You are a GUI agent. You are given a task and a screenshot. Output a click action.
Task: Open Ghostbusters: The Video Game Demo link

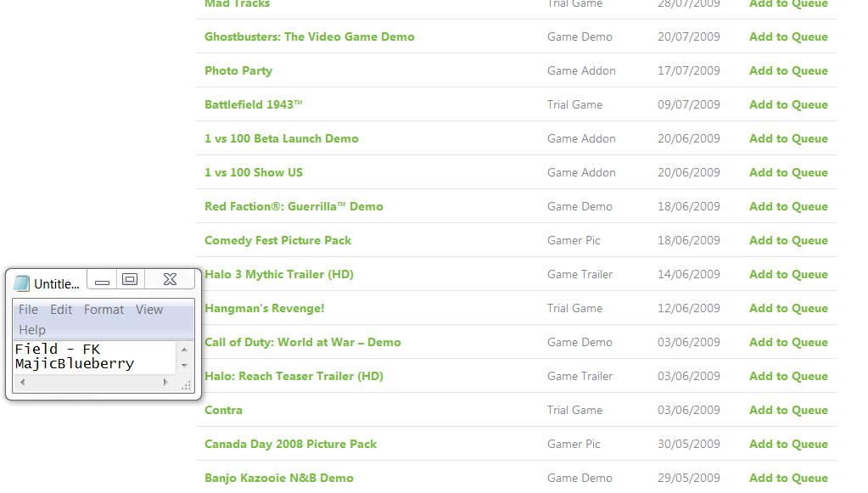point(310,37)
